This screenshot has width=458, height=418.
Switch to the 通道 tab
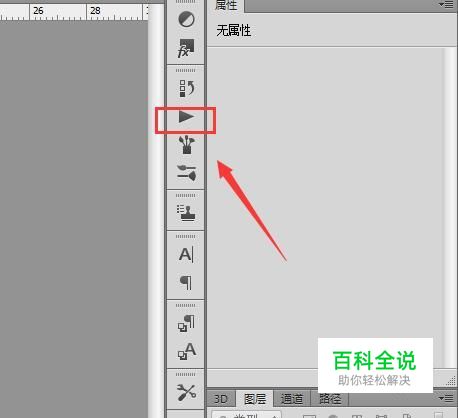click(292, 399)
